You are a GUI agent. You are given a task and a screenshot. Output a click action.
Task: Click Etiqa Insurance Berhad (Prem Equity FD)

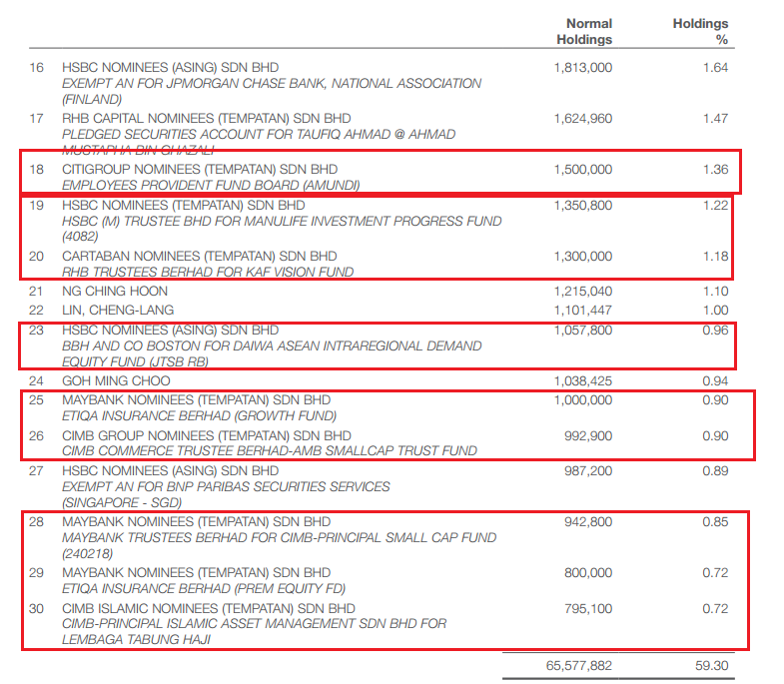click(x=204, y=588)
